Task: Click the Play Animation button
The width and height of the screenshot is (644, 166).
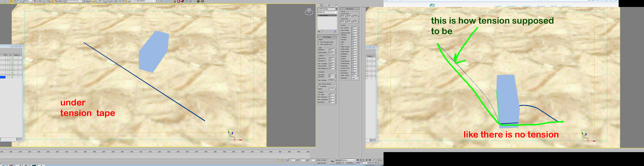Action: click(x=364, y=160)
